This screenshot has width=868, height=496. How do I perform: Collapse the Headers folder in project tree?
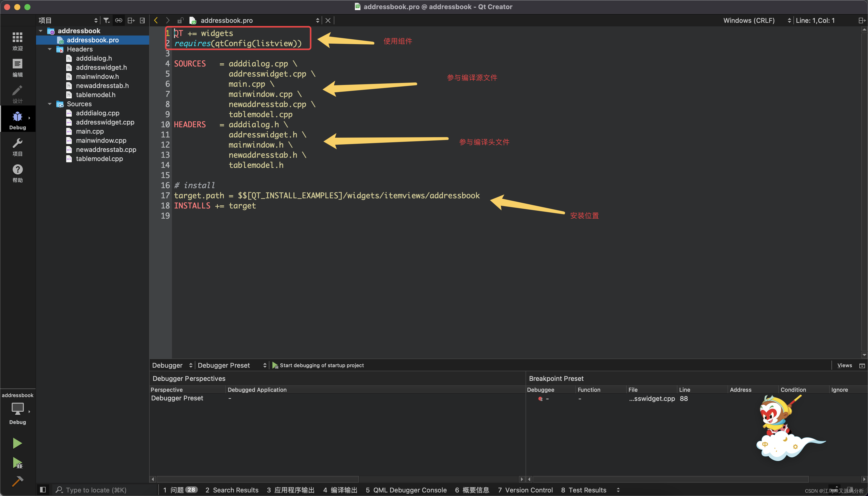(x=50, y=49)
